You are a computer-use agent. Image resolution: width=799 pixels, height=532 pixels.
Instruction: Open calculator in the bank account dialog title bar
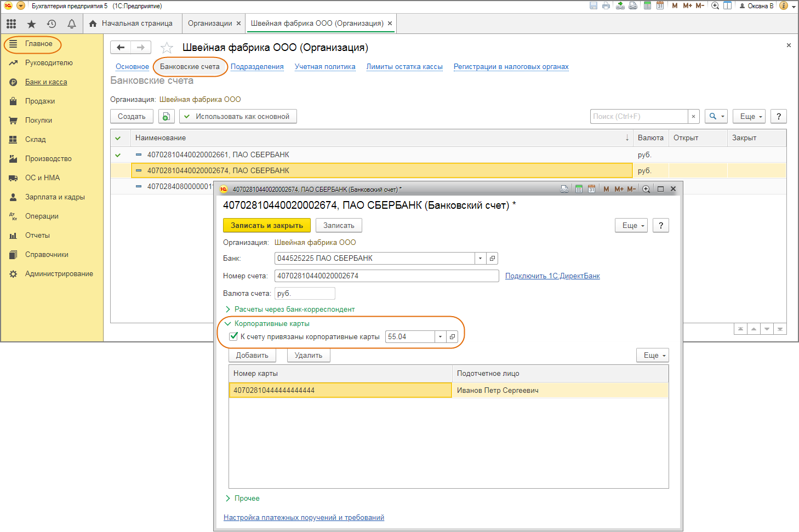[579, 189]
